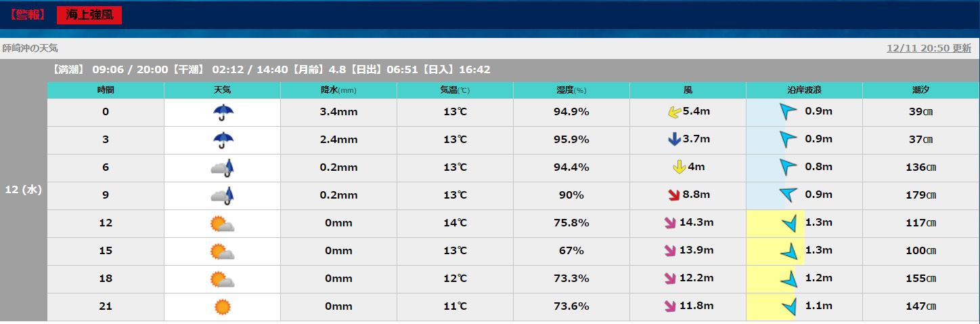Click the 師崎沖の天気 title text

pyautogui.click(x=30, y=48)
